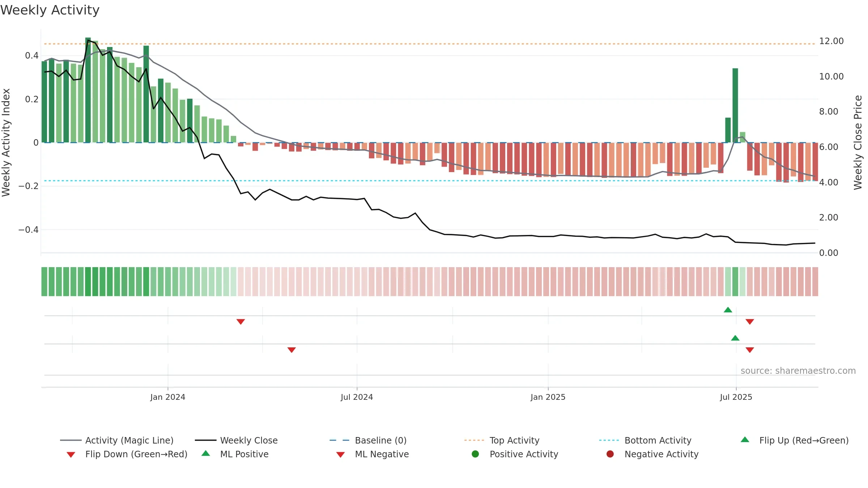This screenshot has width=868, height=488.
Task: Click the Jan 2024 axis label
Action: coord(168,397)
